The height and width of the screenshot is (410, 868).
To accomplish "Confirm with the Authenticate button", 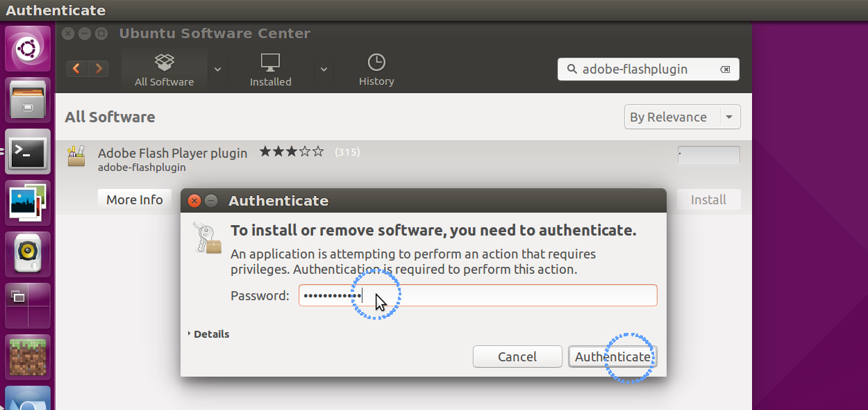I will 612,356.
